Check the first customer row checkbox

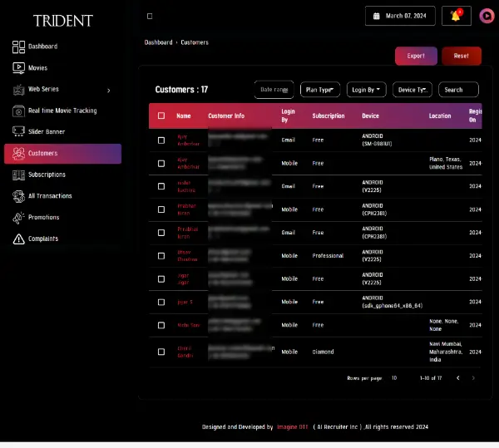(x=161, y=140)
